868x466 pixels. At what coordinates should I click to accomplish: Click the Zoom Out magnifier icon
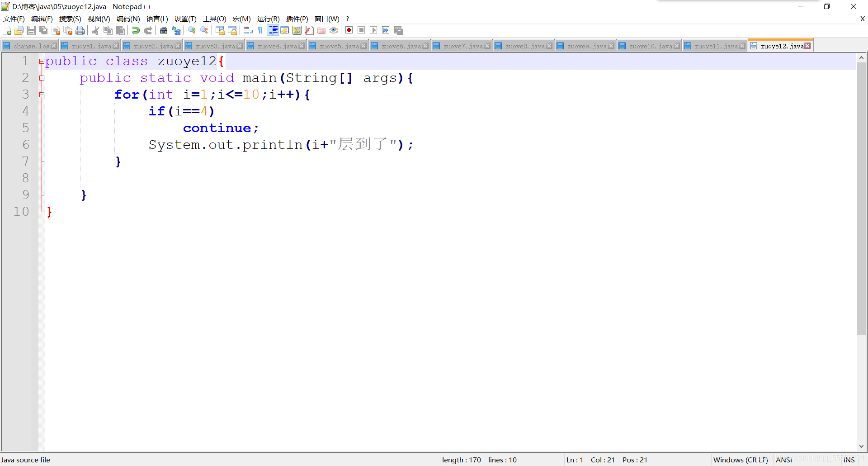[x=204, y=30]
